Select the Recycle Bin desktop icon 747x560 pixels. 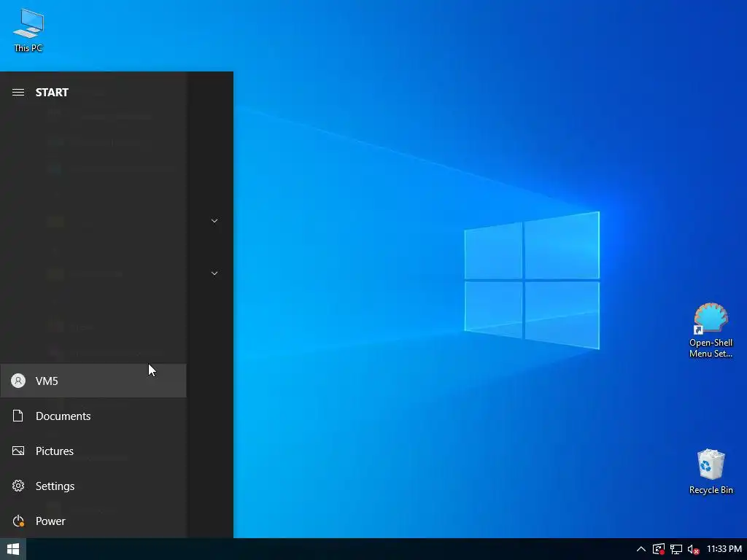click(711, 472)
